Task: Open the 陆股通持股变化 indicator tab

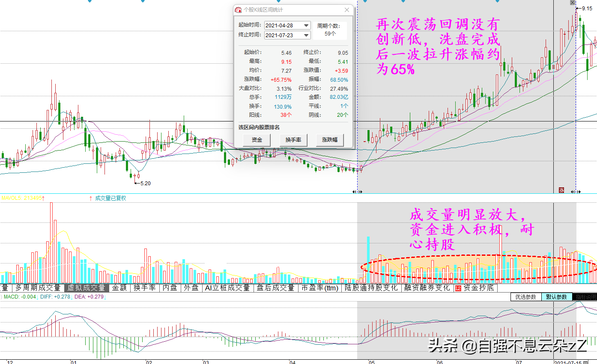Action: tap(372, 288)
